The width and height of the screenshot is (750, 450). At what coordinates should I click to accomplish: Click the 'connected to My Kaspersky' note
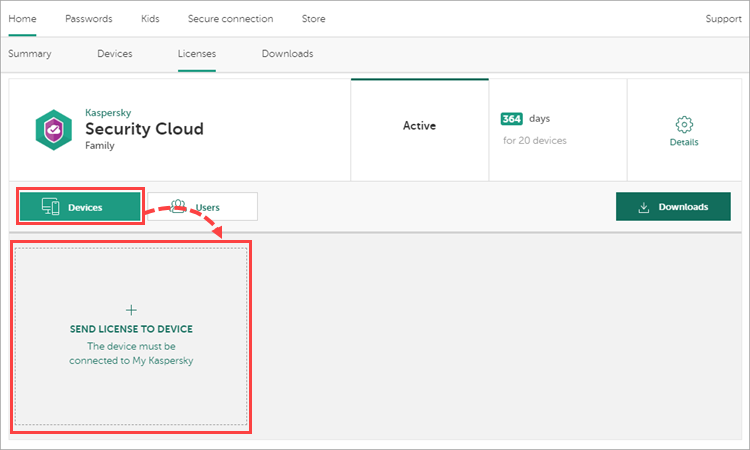click(131, 361)
